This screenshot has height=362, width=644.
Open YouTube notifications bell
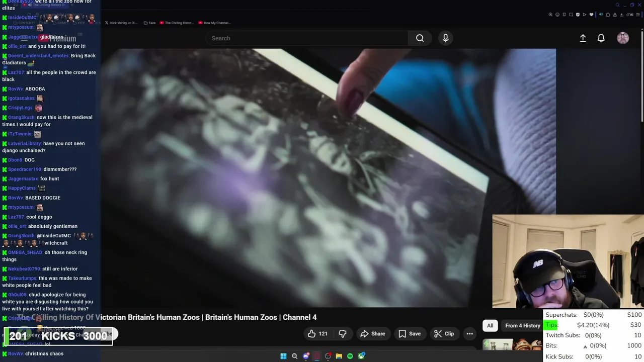[601, 38]
